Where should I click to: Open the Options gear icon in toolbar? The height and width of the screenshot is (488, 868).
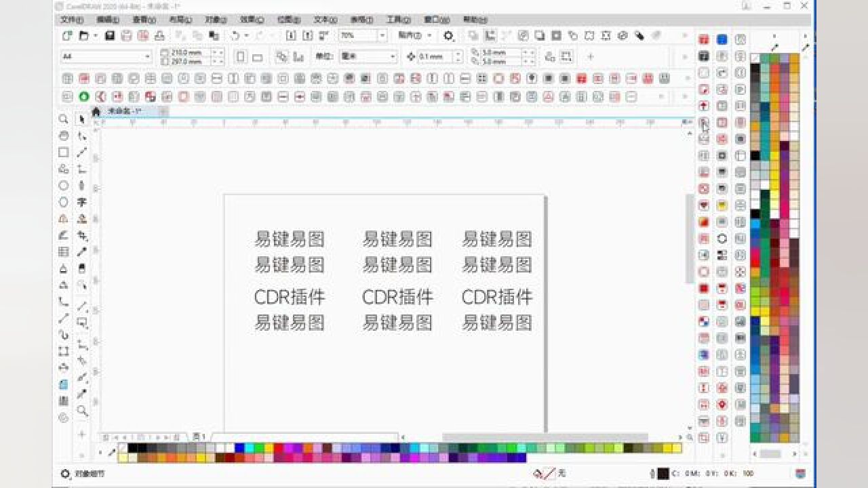click(449, 35)
